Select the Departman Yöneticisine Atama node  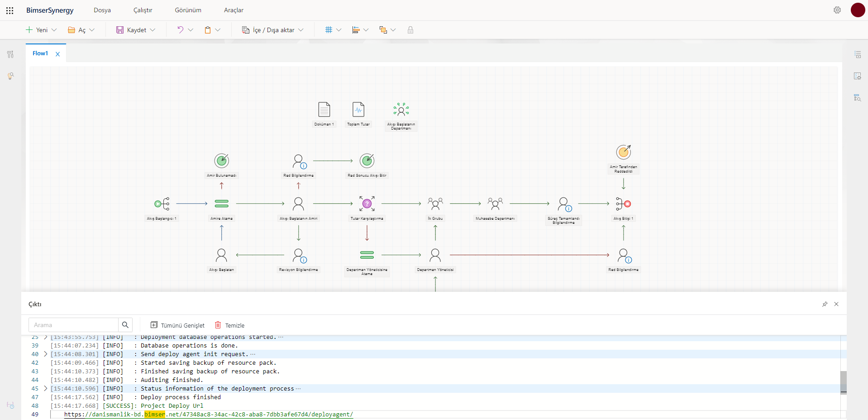tap(367, 255)
